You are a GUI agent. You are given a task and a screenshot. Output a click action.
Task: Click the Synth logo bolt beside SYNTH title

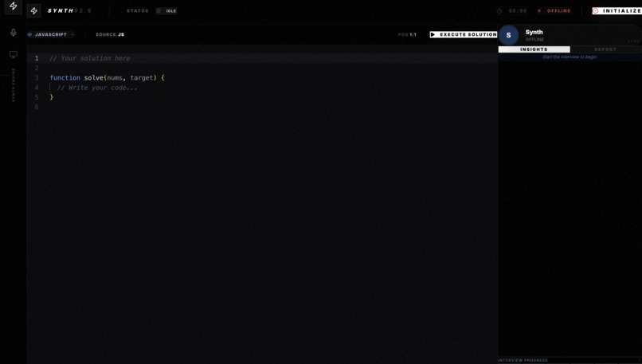tap(34, 10)
